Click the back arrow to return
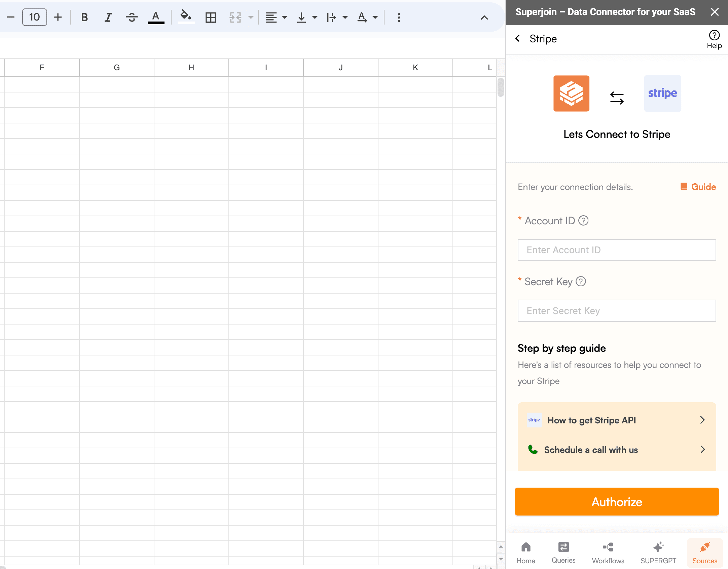728x569 pixels. [518, 38]
